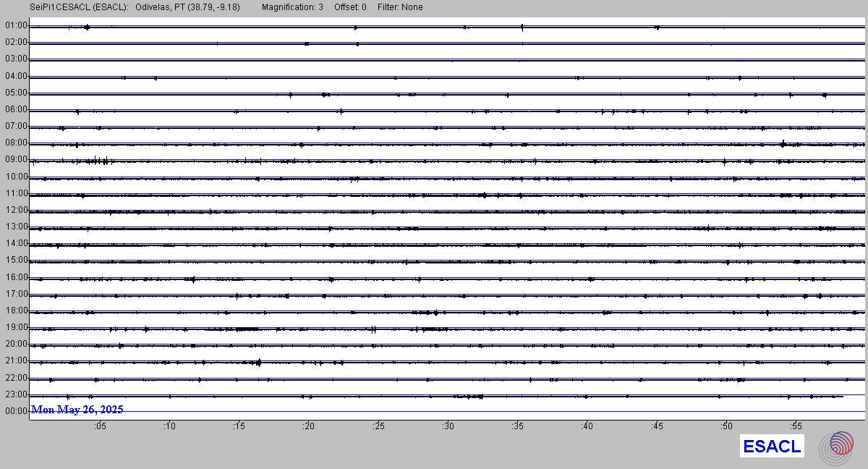868x469 pixels.
Task: Click the 01:00 hour label
Action: click(16, 25)
